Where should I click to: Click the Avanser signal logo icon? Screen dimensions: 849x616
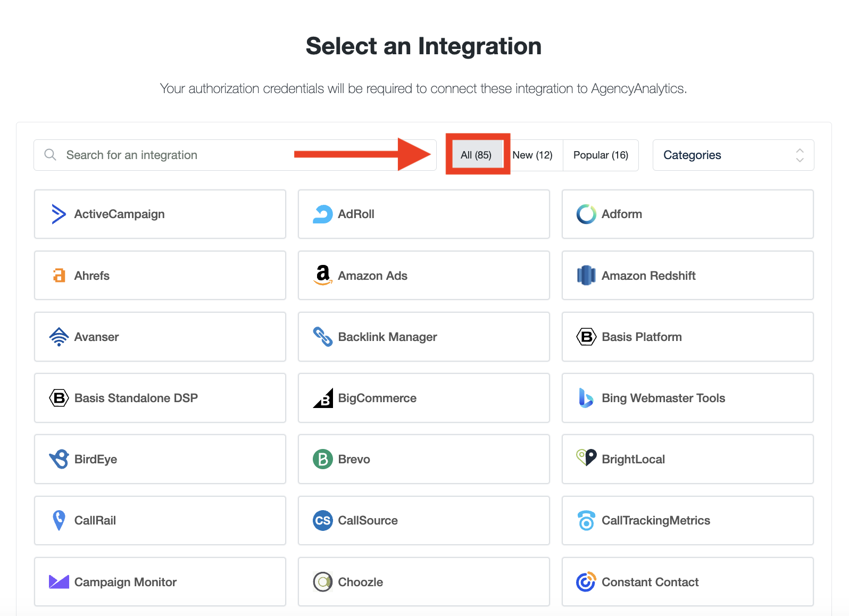pos(59,337)
